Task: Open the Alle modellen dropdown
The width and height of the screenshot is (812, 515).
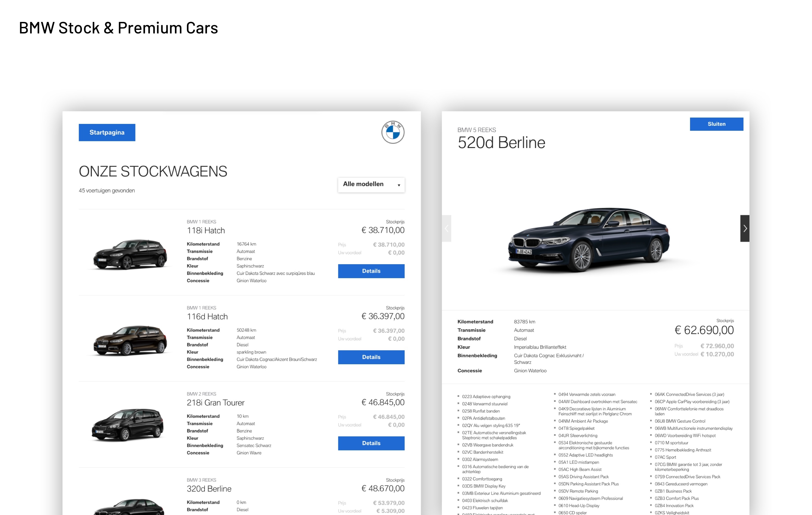Action: 371,185
